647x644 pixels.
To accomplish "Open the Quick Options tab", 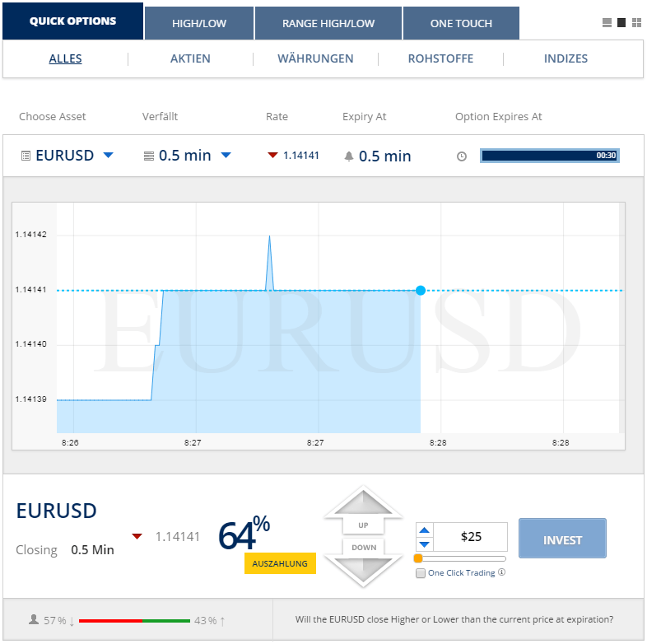I will pyautogui.click(x=72, y=21).
